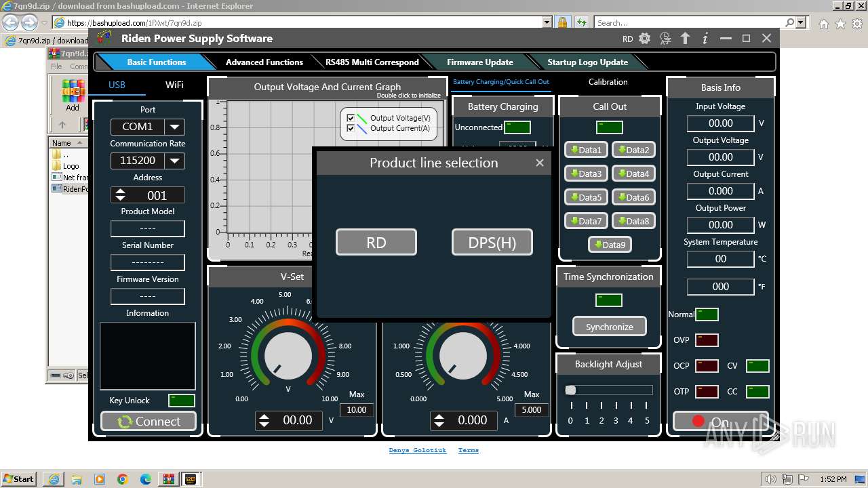
Task: Select the USB connection tab
Action: point(117,85)
